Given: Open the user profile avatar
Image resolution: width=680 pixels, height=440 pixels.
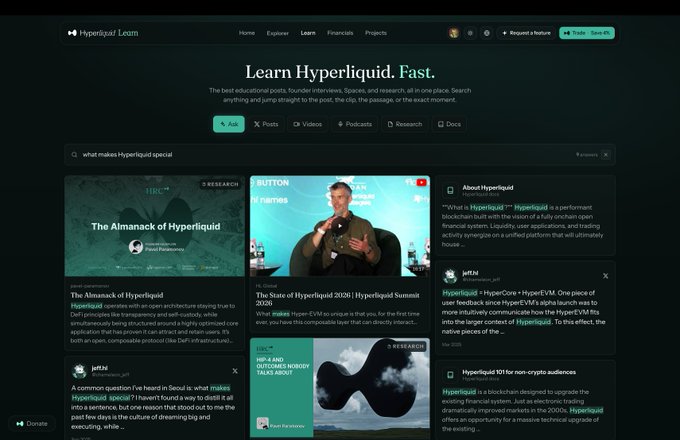Looking at the screenshot, I should tap(454, 33).
